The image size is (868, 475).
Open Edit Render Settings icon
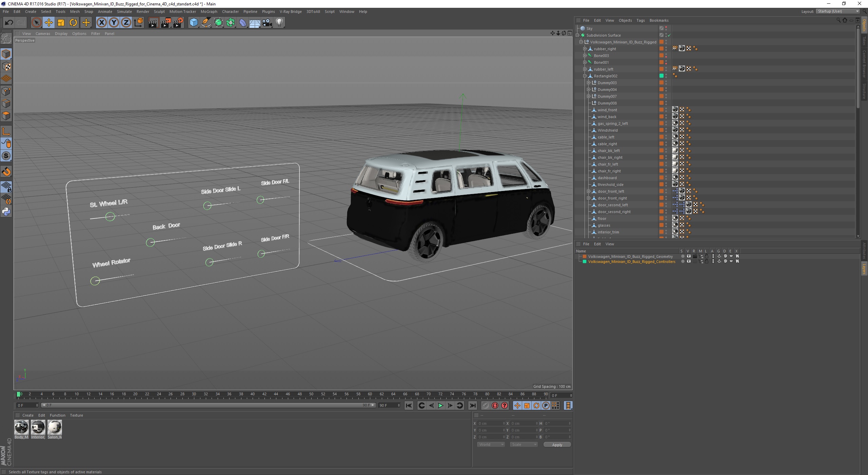pos(178,23)
